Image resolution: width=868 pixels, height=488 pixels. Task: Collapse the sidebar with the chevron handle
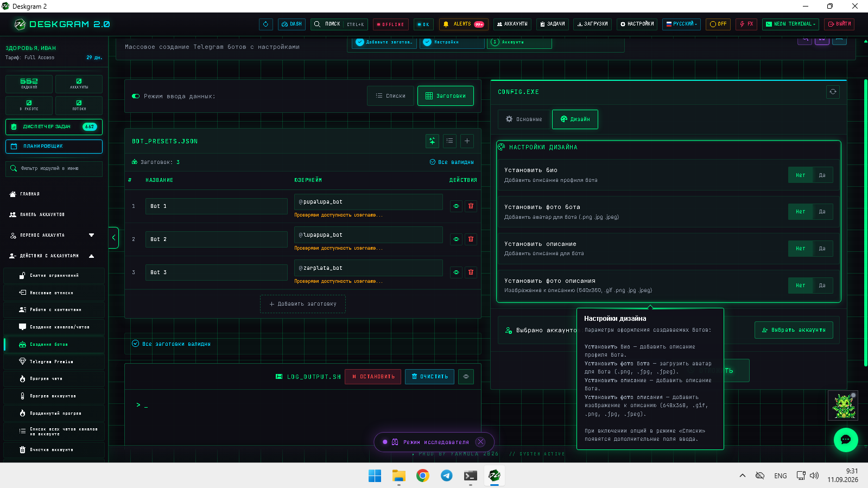point(113,238)
